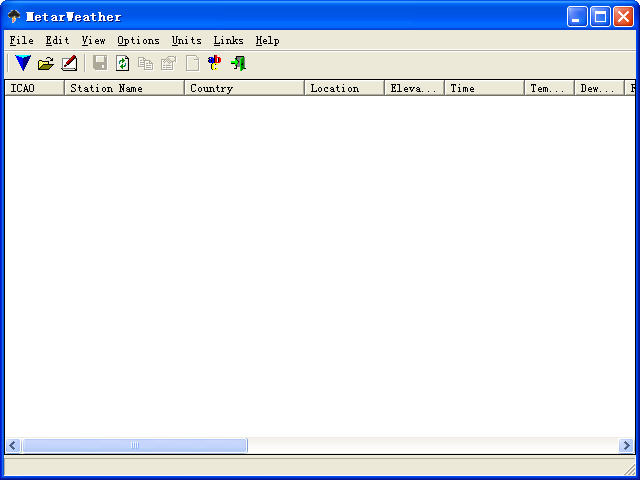The height and width of the screenshot is (480, 640).
Task: Click the grayed properties sheet icon
Action: (x=169, y=63)
